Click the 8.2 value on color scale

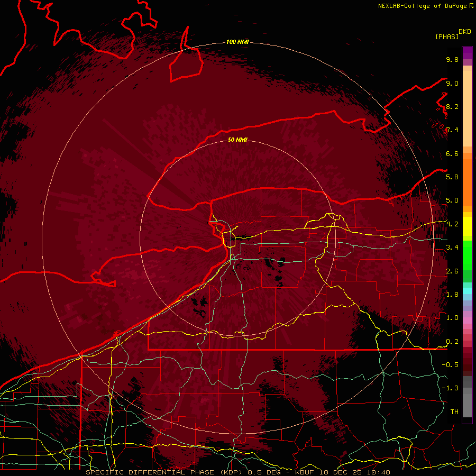click(452, 106)
